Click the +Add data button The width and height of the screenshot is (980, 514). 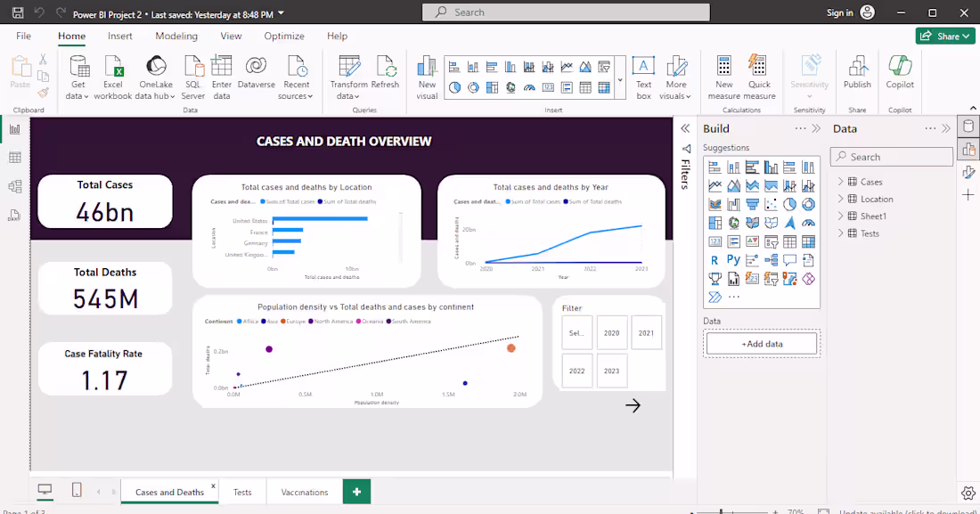[x=761, y=344]
